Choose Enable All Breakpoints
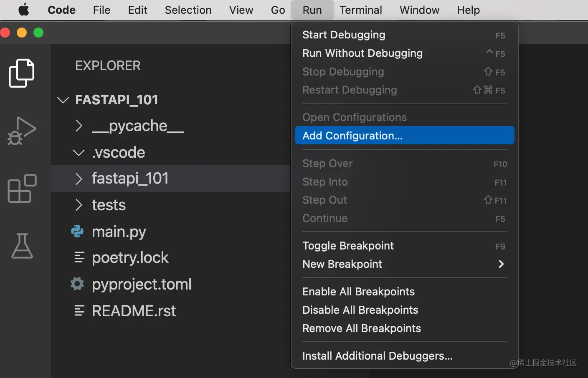Viewport: 588px width, 378px height. coord(404,292)
